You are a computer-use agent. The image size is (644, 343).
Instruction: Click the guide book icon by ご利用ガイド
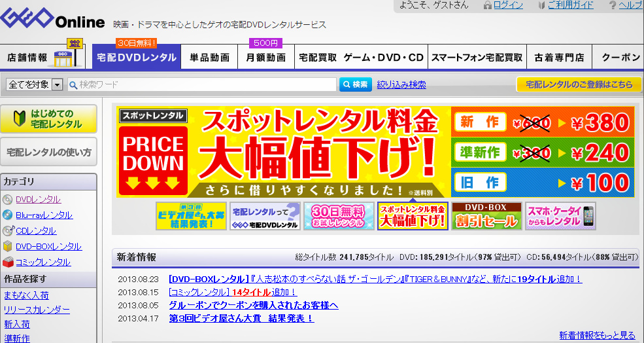click(x=541, y=5)
